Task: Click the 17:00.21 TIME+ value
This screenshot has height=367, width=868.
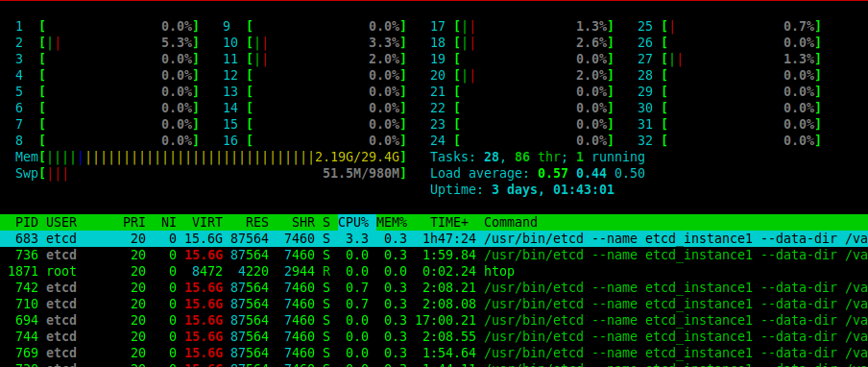Action: point(446,321)
